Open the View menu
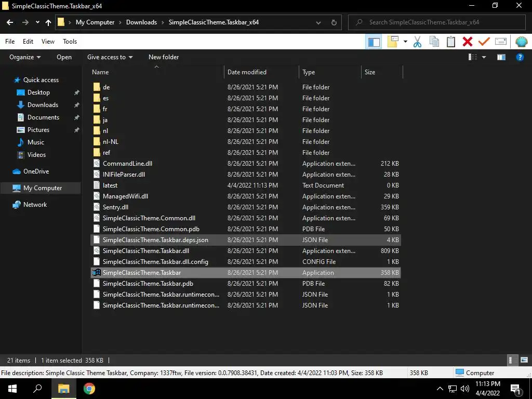The height and width of the screenshot is (399, 532). pyautogui.click(x=48, y=42)
